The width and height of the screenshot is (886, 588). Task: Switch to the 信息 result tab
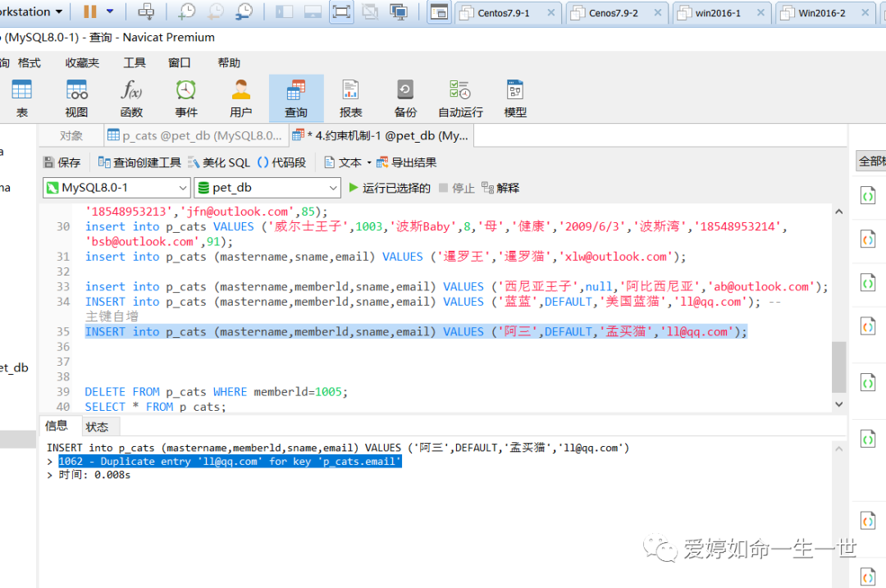pyautogui.click(x=57, y=426)
